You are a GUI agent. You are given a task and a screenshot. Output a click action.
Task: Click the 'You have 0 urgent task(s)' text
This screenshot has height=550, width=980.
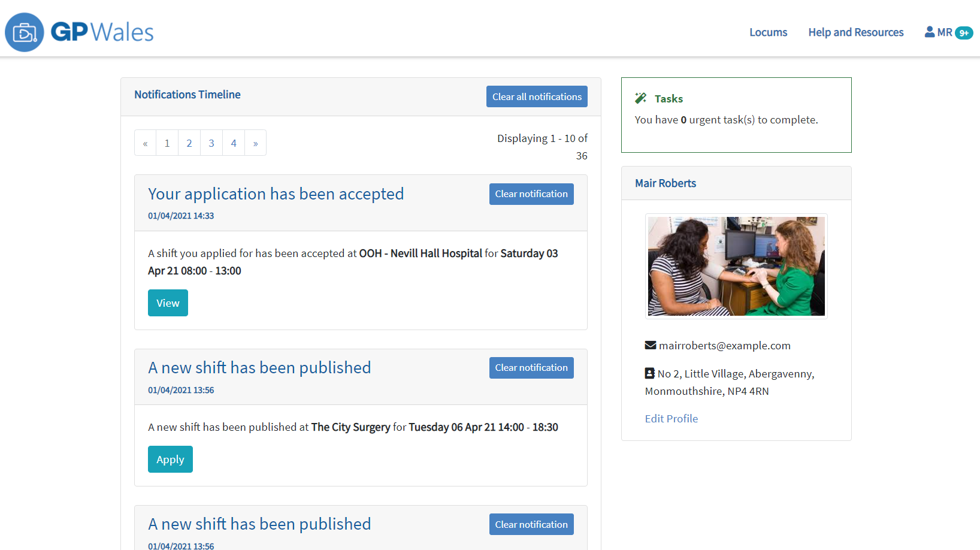(x=727, y=120)
